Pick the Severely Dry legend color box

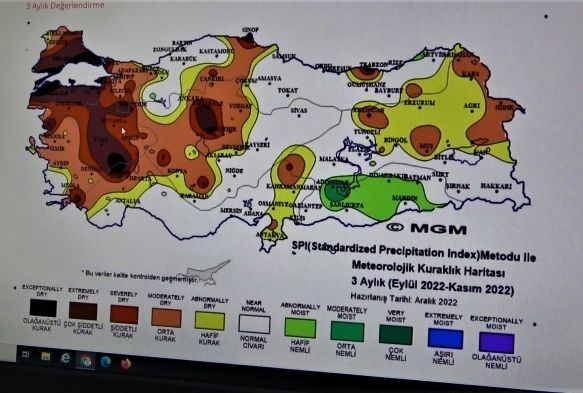pos(124,315)
